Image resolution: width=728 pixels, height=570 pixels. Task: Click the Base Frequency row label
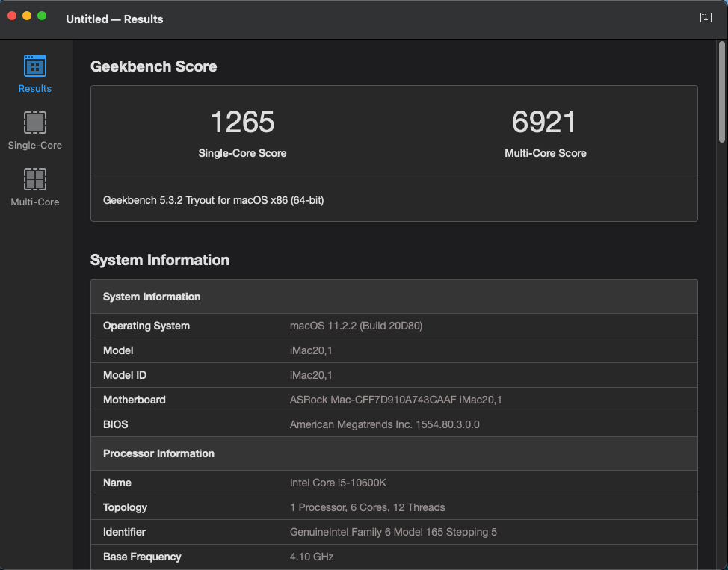pyautogui.click(x=142, y=557)
